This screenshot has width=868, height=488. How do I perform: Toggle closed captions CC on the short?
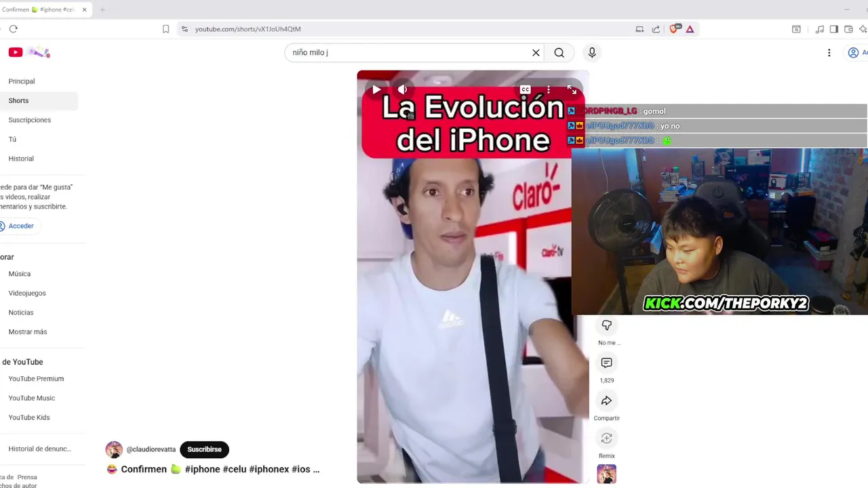tap(525, 89)
